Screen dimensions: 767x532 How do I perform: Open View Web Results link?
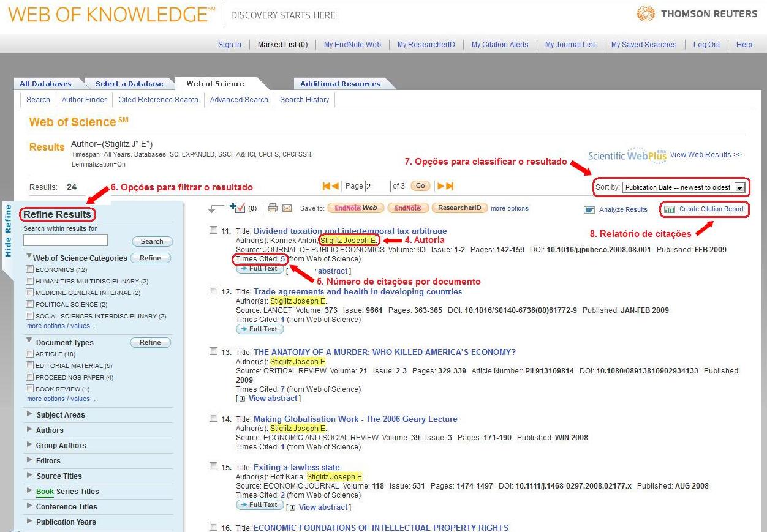(706, 155)
